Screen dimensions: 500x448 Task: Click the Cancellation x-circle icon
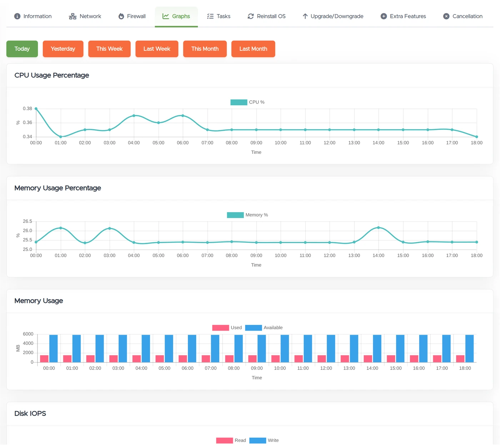(446, 16)
